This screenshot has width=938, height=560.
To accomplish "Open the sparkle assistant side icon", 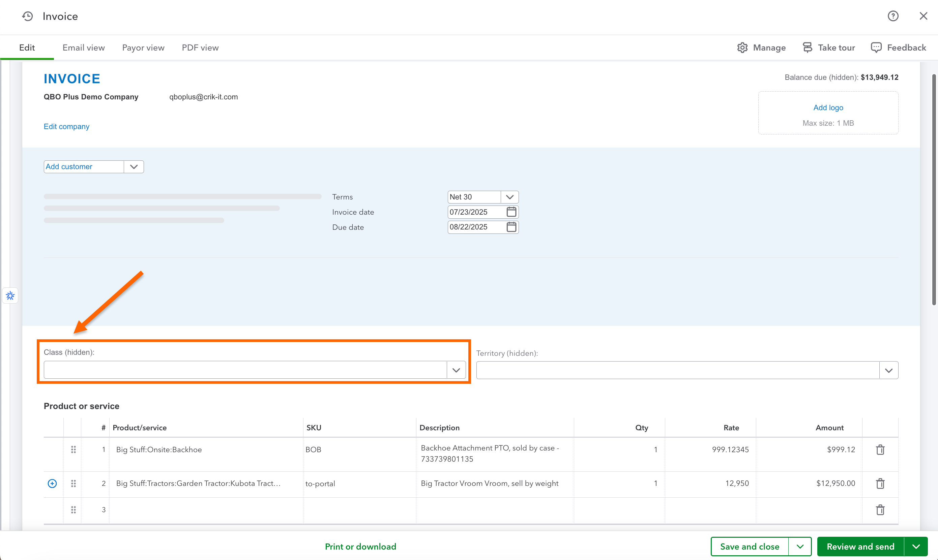I will [10, 295].
